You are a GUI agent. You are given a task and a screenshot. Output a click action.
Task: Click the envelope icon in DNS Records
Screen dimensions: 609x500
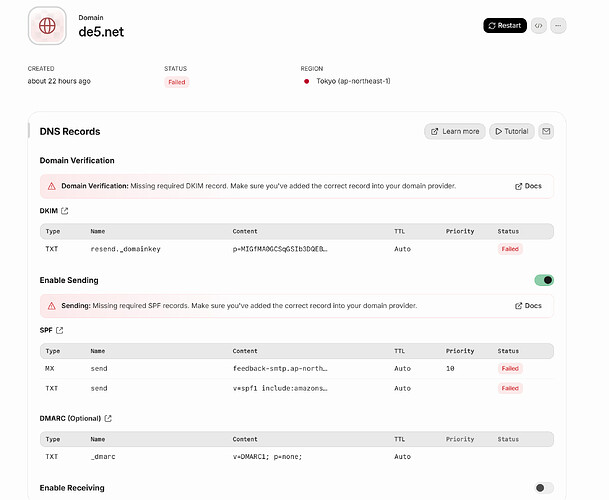click(x=546, y=131)
